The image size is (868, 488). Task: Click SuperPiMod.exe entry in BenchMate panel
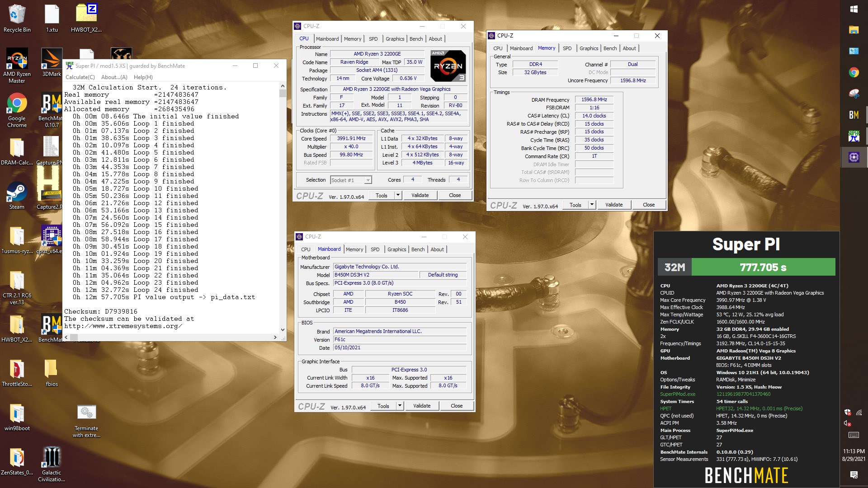coord(677,394)
